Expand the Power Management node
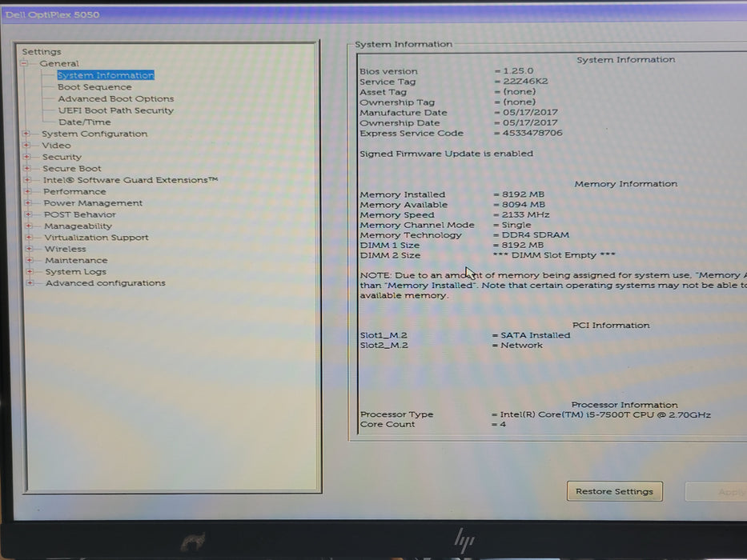The image size is (747, 560). [28, 203]
